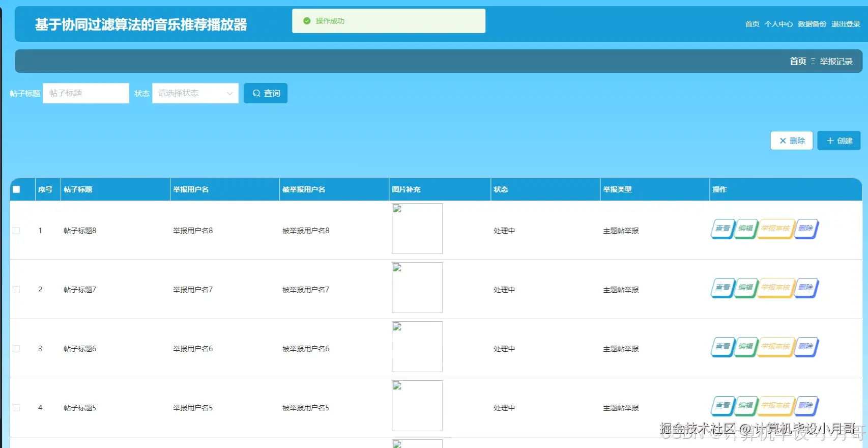Open 数据备份 in top navigation
868x448 pixels.
tap(812, 24)
